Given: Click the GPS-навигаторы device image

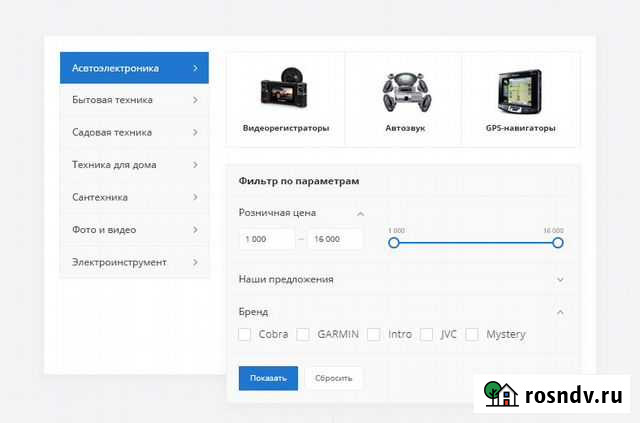Looking at the screenshot, I should 520,93.
